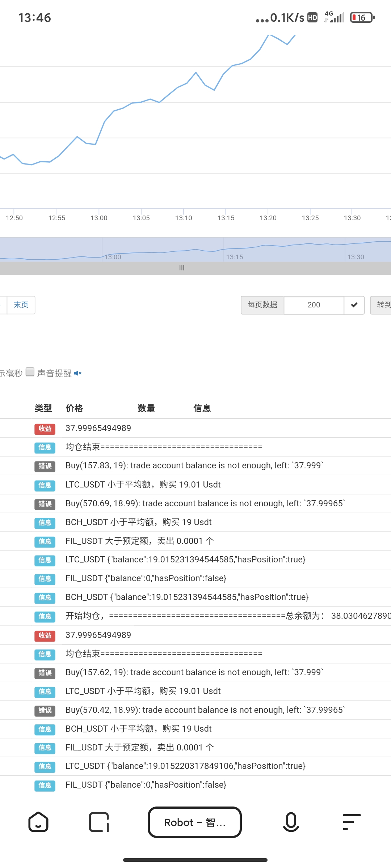Screen dimensions: 391x868
Task: Tap the 每页数据 label button
Action: click(x=262, y=305)
